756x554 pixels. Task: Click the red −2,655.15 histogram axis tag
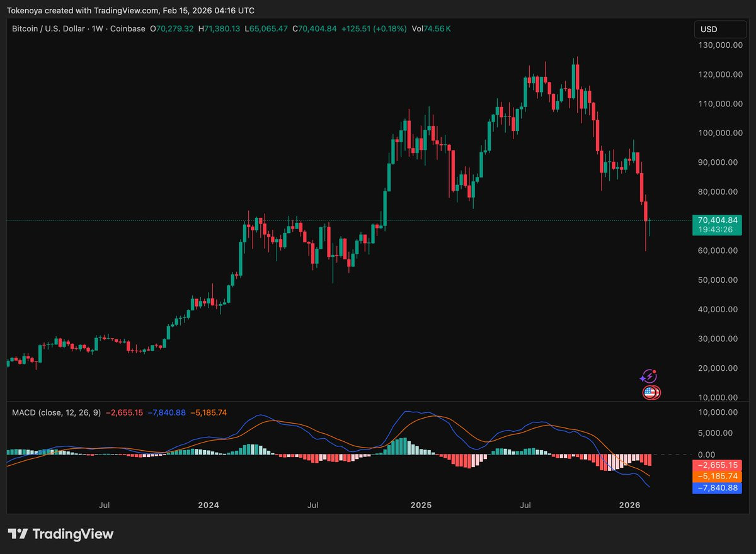(717, 465)
